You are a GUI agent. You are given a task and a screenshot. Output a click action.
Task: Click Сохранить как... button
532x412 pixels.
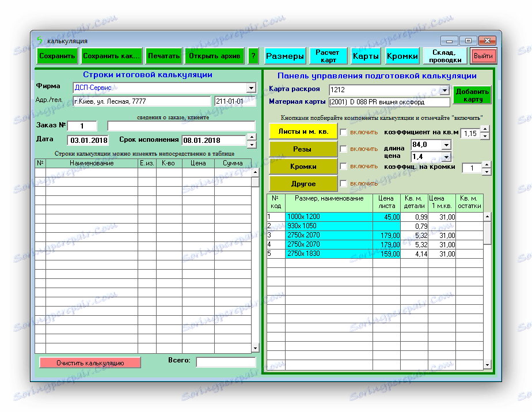[x=111, y=56]
